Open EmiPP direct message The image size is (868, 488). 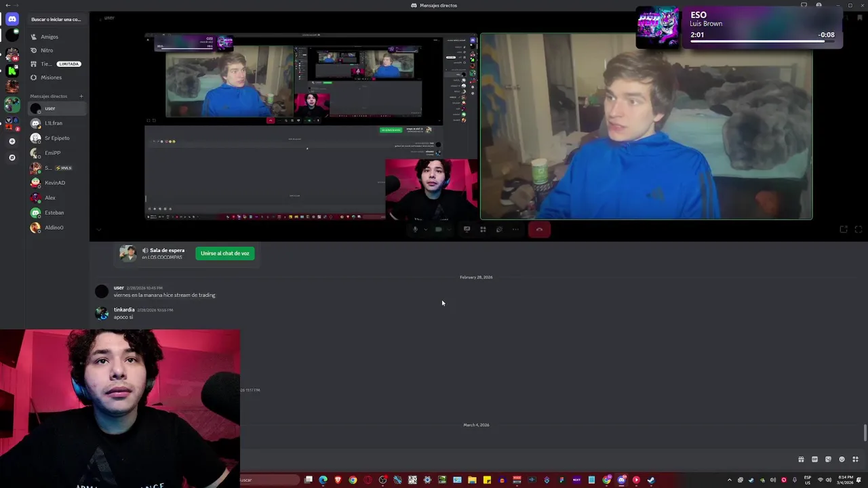pos(57,153)
